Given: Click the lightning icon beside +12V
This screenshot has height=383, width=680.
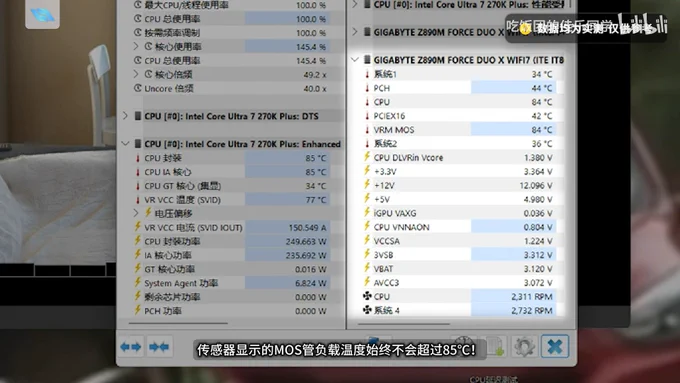Looking at the screenshot, I should [367, 185].
